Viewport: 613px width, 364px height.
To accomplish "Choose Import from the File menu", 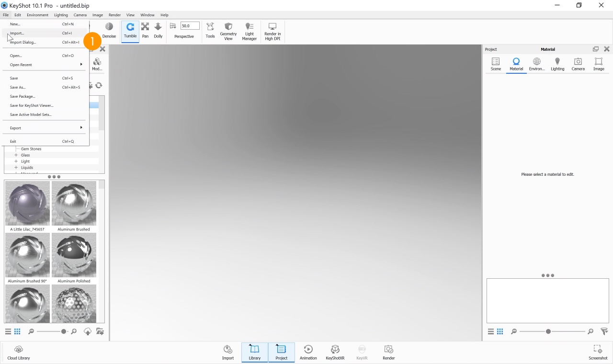I will [x=17, y=33].
